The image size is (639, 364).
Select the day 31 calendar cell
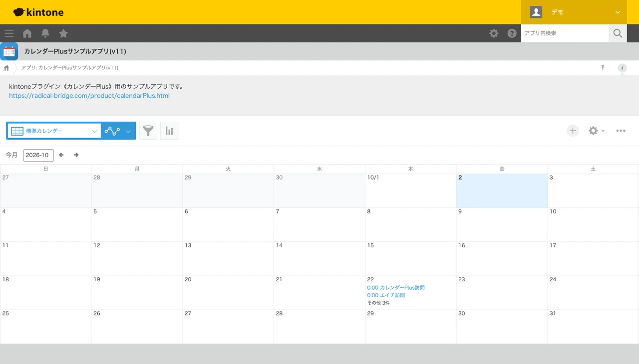click(593, 327)
